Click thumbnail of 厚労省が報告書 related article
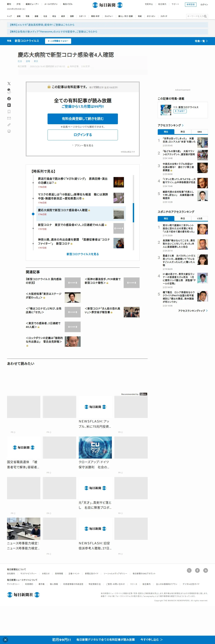215x644 pixels. tap(131, 312)
